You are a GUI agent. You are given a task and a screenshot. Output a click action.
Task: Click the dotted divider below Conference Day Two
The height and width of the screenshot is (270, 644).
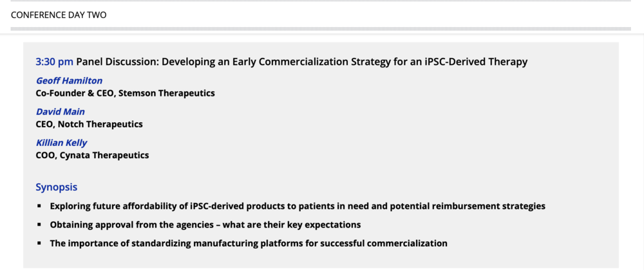pos(322,29)
